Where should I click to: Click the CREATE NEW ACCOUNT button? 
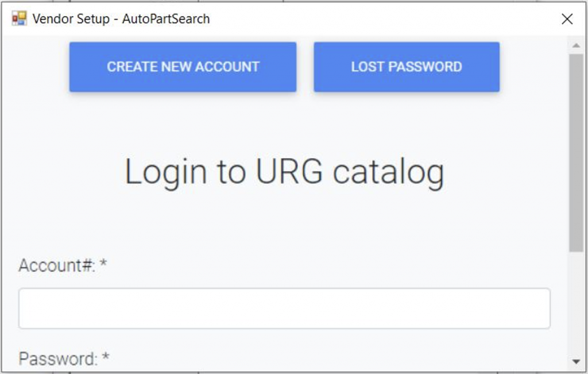click(183, 67)
